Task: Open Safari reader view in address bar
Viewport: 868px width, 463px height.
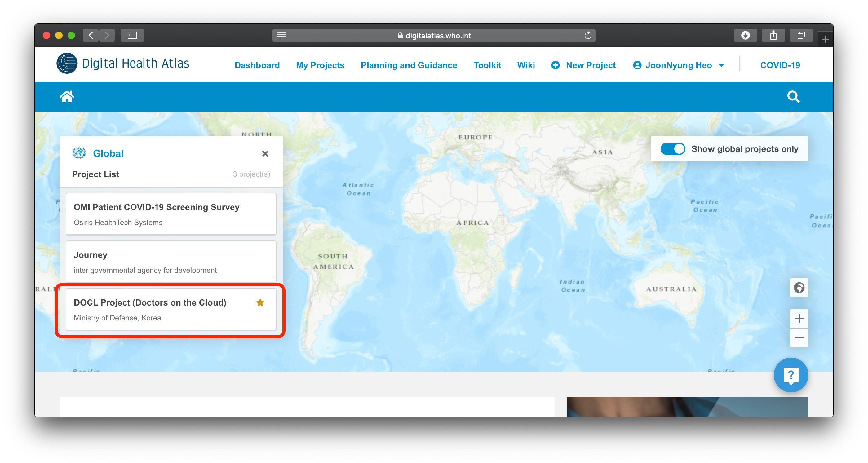Action: pos(281,35)
